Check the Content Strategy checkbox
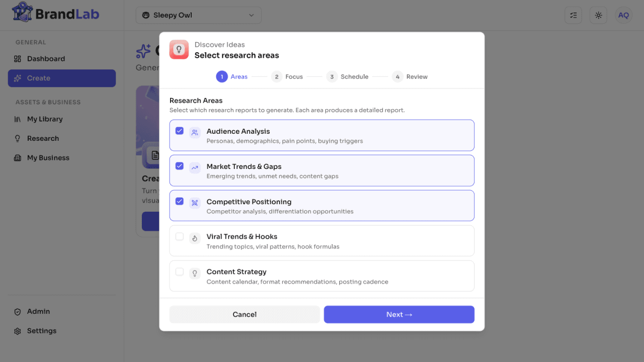 tap(179, 271)
